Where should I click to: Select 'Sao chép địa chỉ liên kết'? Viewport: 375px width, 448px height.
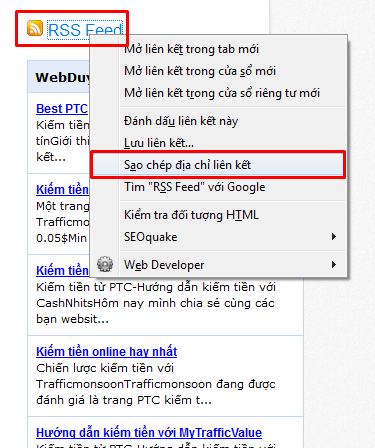click(x=218, y=165)
